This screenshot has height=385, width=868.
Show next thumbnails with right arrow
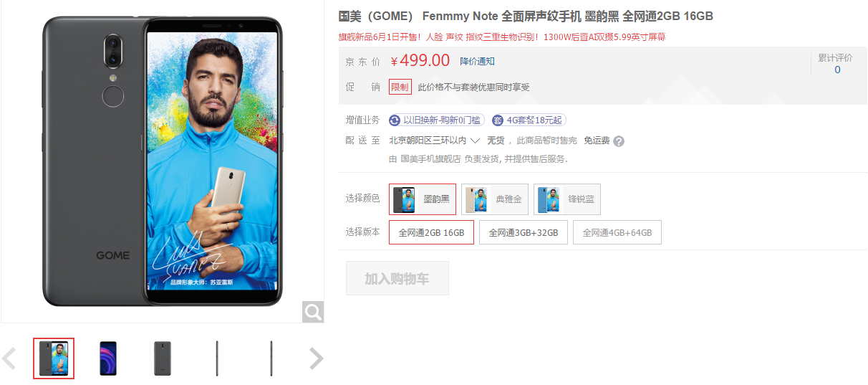click(x=316, y=358)
